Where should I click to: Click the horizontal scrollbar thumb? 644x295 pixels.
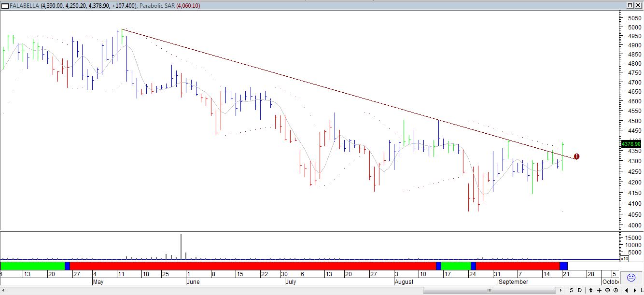pyautogui.click(x=490, y=290)
